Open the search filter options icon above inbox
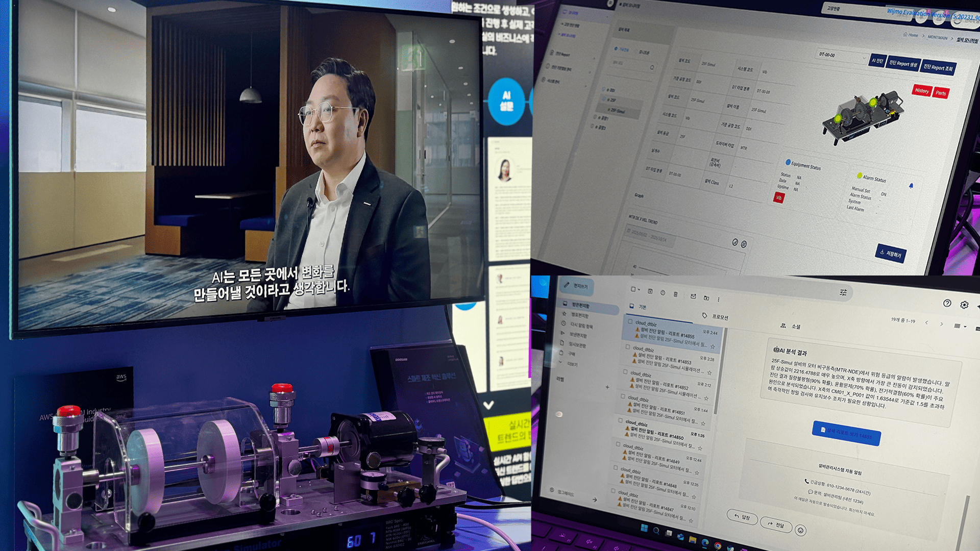This screenshot has width=980, height=551. [x=843, y=292]
